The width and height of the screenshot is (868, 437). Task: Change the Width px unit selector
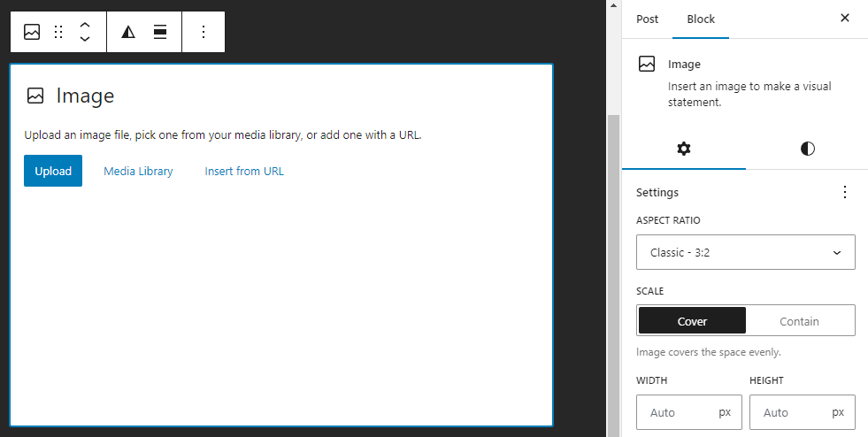tap(725, 412)
